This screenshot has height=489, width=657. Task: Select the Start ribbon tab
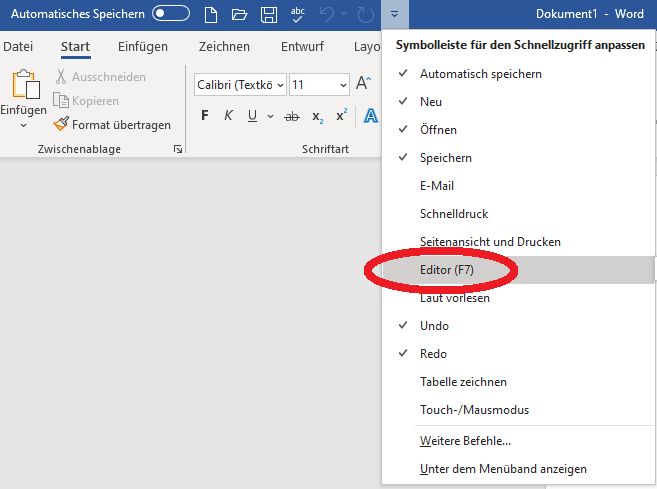tap(75, 47)
